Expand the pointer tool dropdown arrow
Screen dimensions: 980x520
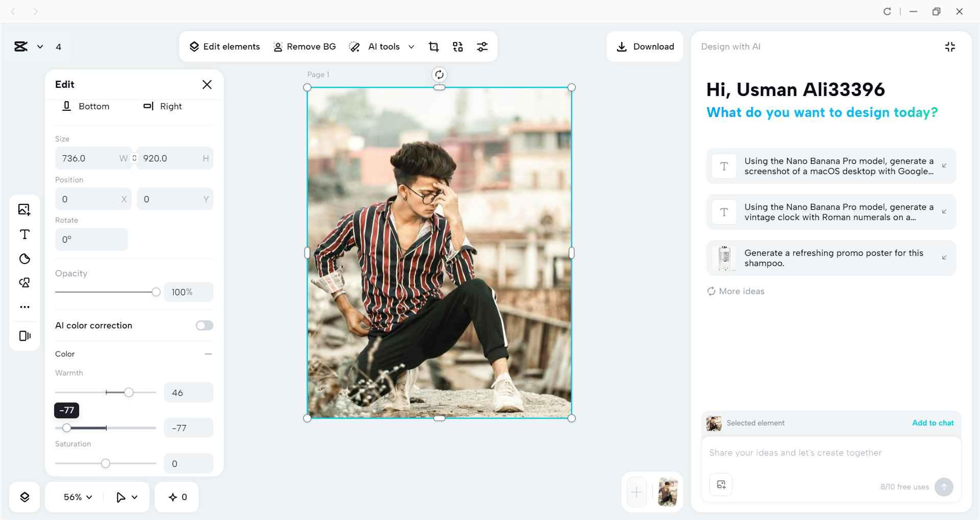pos(135,497)
